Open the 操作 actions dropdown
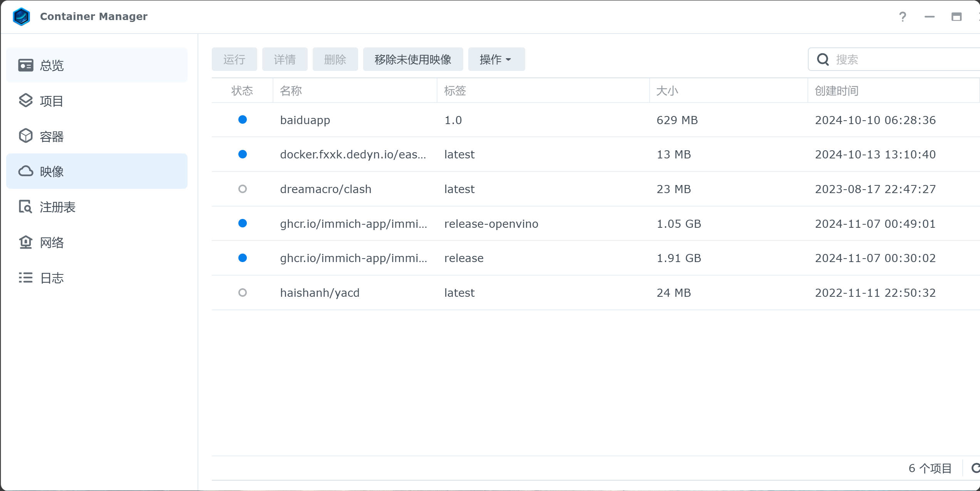980x491 pixels. [496, 59]
